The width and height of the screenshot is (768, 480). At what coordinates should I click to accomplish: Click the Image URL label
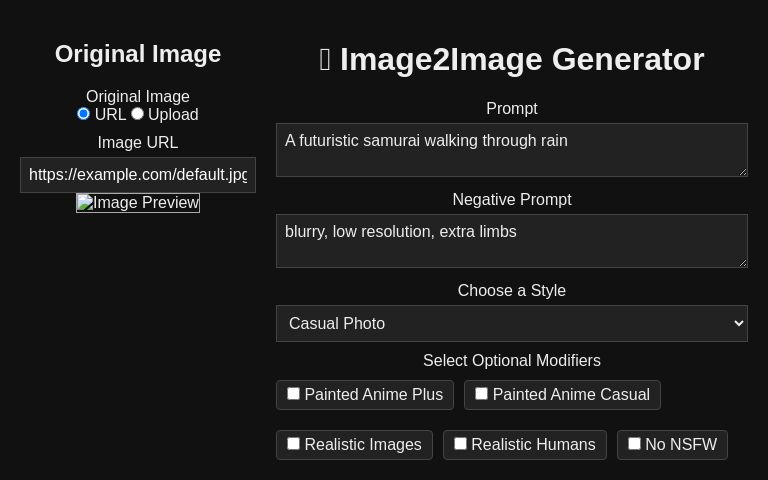coord(138,142)
